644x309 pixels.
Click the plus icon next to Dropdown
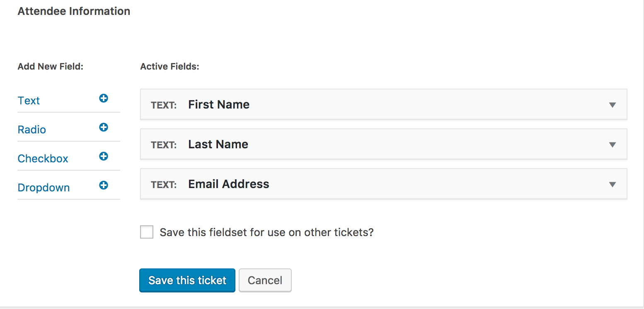point(104,186)
